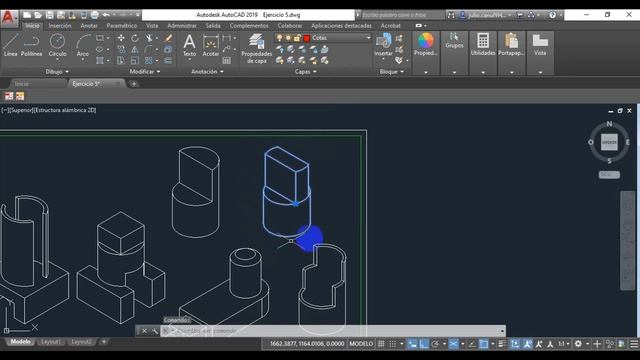Select the Texto annotation tool
The width and height of the screenshot is (640, 360).
point(189,45)
